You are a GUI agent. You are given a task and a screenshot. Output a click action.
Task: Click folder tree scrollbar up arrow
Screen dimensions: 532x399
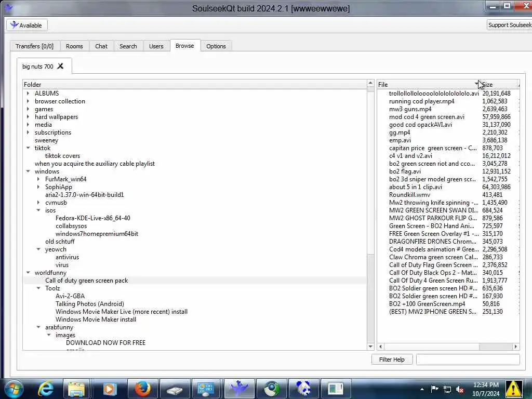[370, 83]
